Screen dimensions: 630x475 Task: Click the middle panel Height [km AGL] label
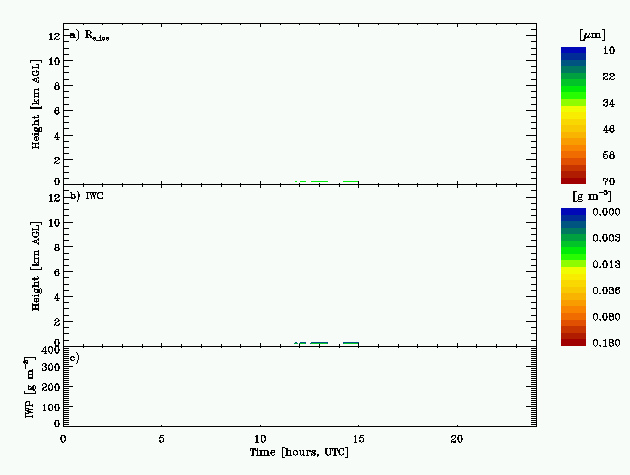(36, 266)
